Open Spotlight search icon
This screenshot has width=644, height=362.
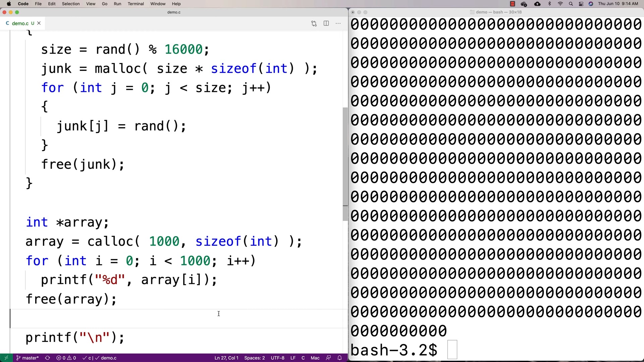pyautogui.click(x=571, y=4)
